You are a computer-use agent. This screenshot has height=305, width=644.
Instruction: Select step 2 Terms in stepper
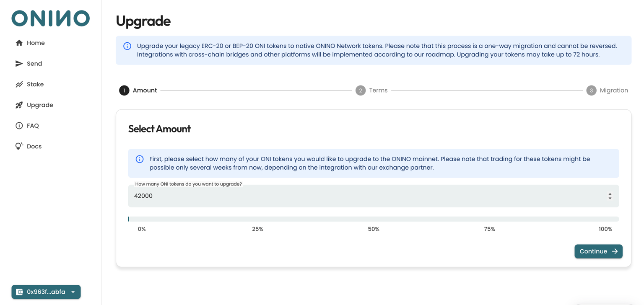[371, 90]
